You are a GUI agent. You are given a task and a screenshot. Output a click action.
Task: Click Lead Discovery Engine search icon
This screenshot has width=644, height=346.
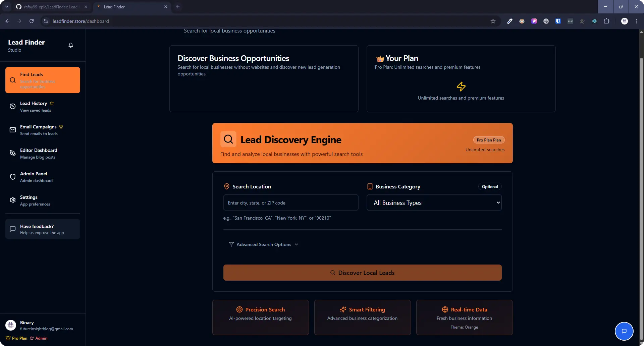pos(228,139)
